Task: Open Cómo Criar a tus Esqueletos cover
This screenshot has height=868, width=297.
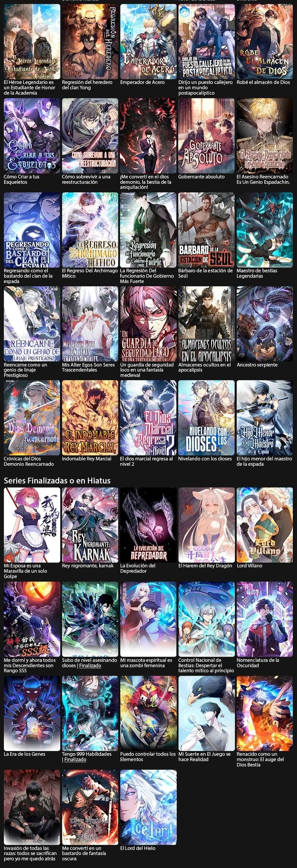Action: coord(32,136)
